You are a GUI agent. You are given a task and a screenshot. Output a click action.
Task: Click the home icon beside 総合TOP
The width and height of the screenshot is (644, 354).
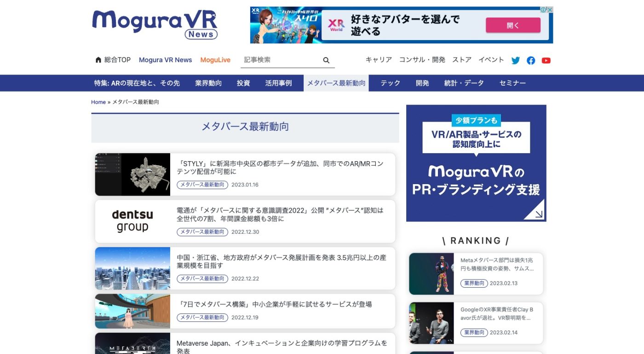pyautogui.click(x=98, y=60)
